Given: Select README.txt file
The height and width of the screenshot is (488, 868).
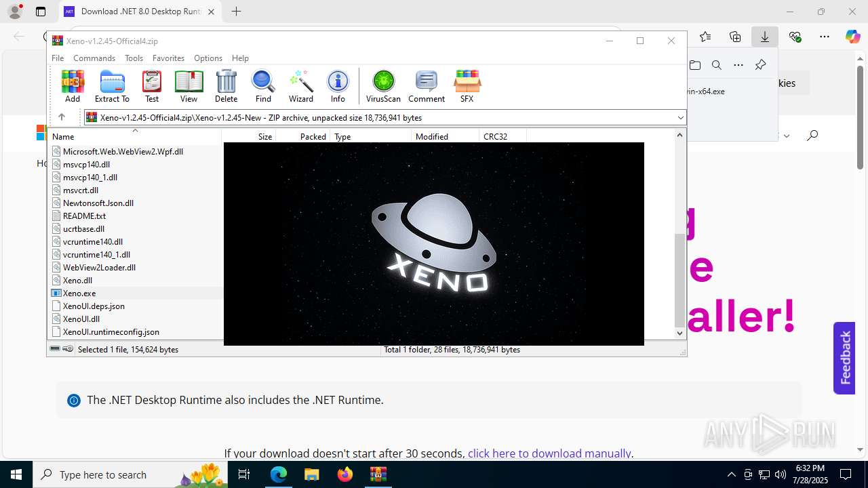Looking at the screenshot, I should (x=84, y=216).
